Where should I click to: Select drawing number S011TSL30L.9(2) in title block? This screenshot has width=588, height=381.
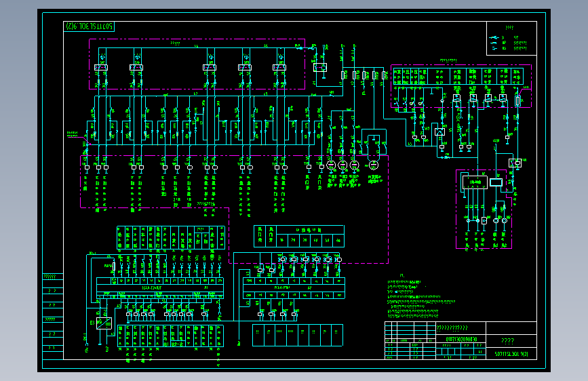point(511,354)
